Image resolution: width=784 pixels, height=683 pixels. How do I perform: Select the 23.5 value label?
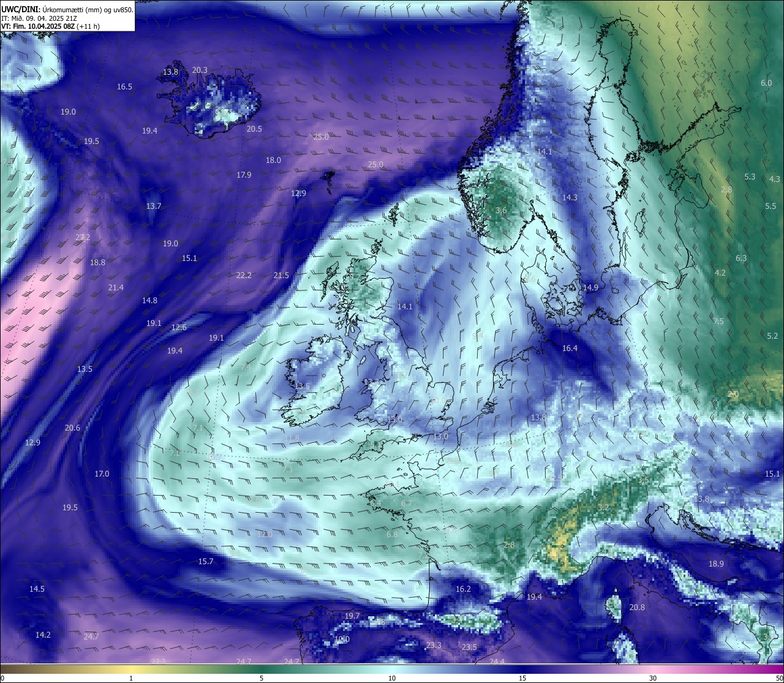pos(469,647)
